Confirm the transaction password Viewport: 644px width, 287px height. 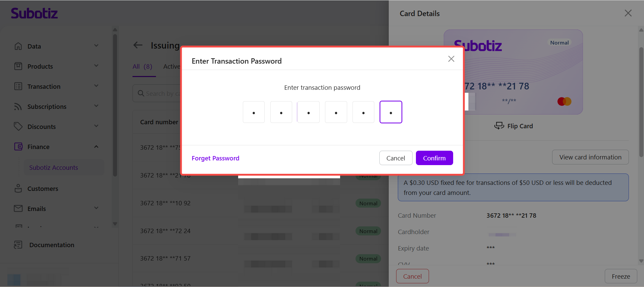pos(434,158)
